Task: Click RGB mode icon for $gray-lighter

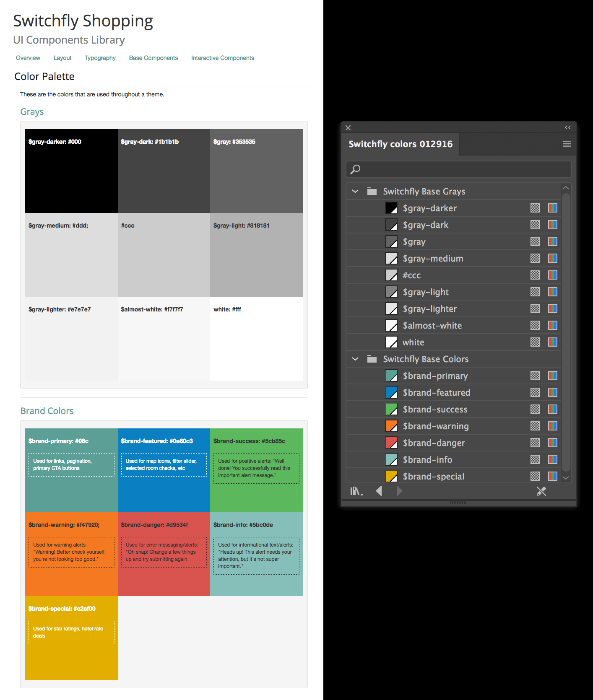Action: pyautogui.click(x=553, y=309)
